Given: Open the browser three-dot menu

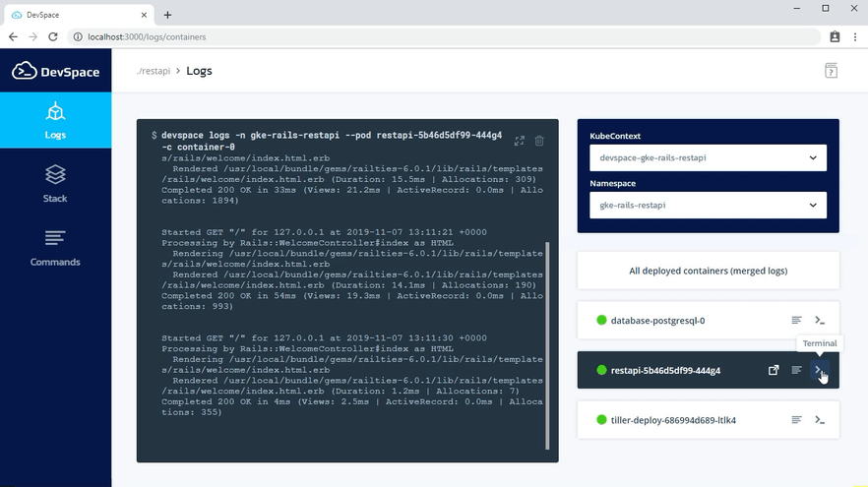Looking at the screenshot, I should coord(855,36).
